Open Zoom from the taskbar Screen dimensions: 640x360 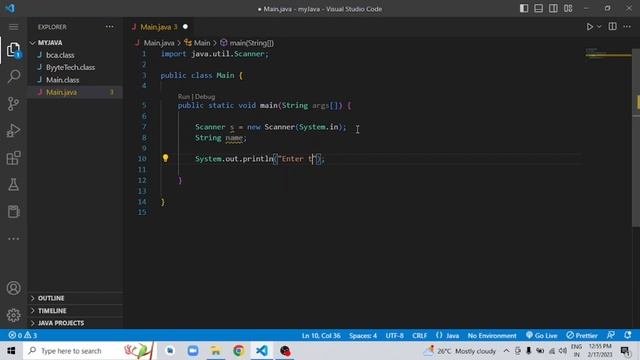point(193,351)
